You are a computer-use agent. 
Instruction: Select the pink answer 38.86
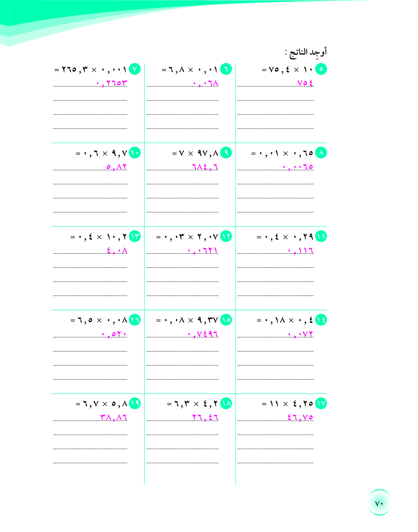[113, 417]
